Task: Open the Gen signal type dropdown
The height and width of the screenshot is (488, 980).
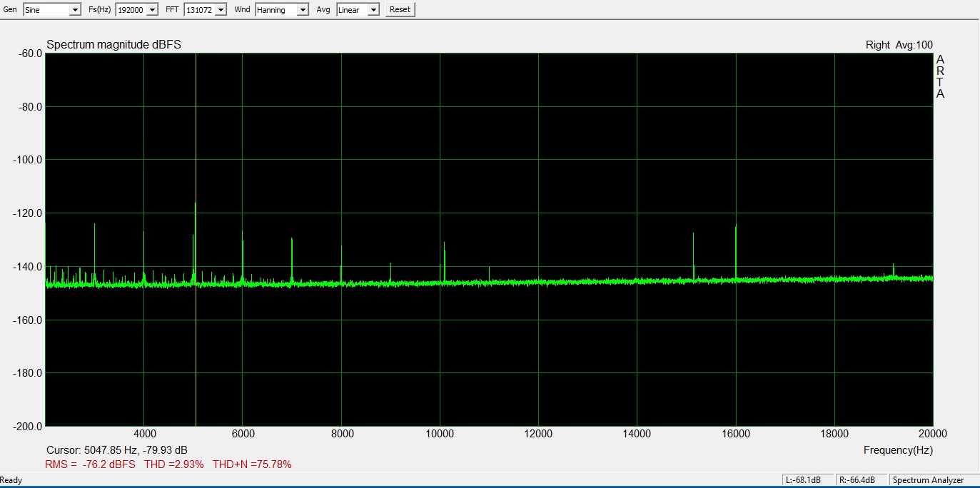Action: tap(52, 10)
